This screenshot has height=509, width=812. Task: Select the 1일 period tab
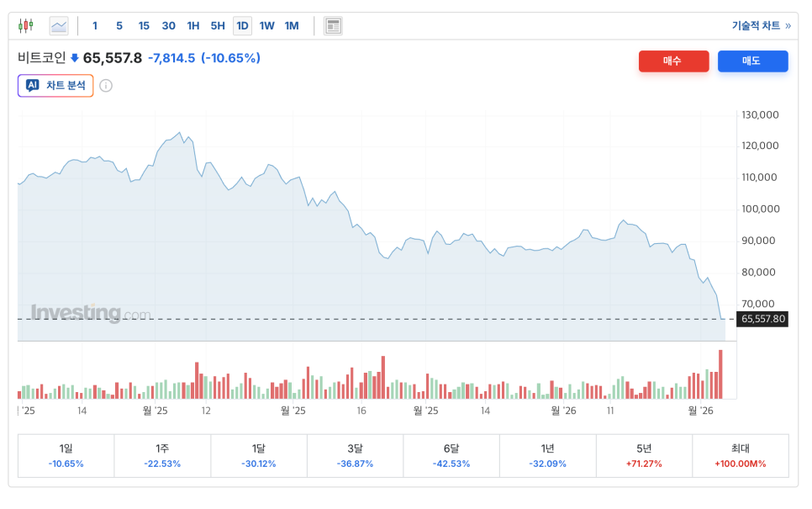pyautogui.click(x=66, y=456)
